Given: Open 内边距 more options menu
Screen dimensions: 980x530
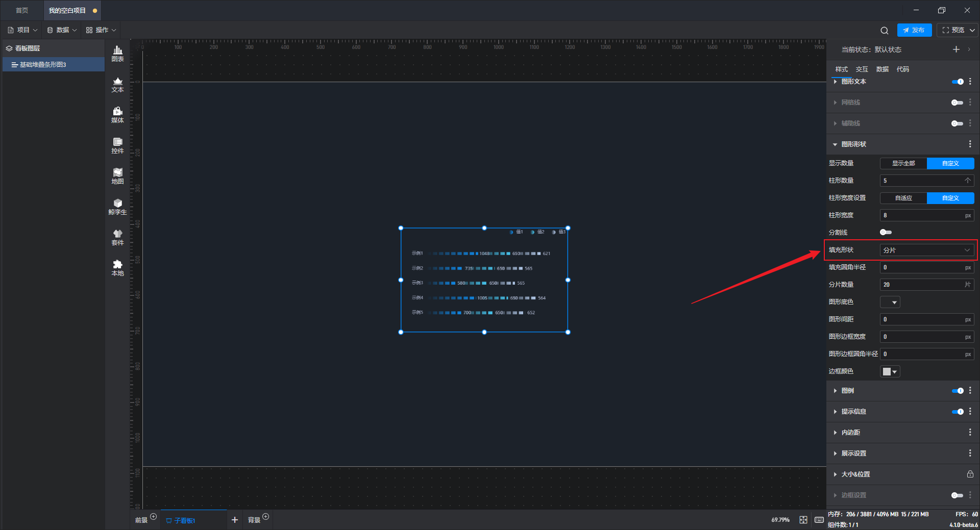Looking at the screenshot, I should tap(970, 433).
